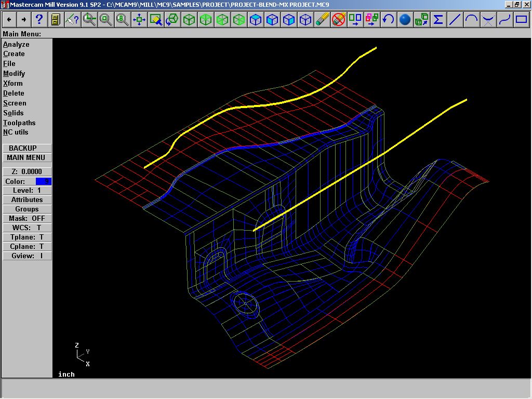Viewport: 532px width, 399px height.
Task: Toggle the Mask: OFF setting
Action: [27, 219]
